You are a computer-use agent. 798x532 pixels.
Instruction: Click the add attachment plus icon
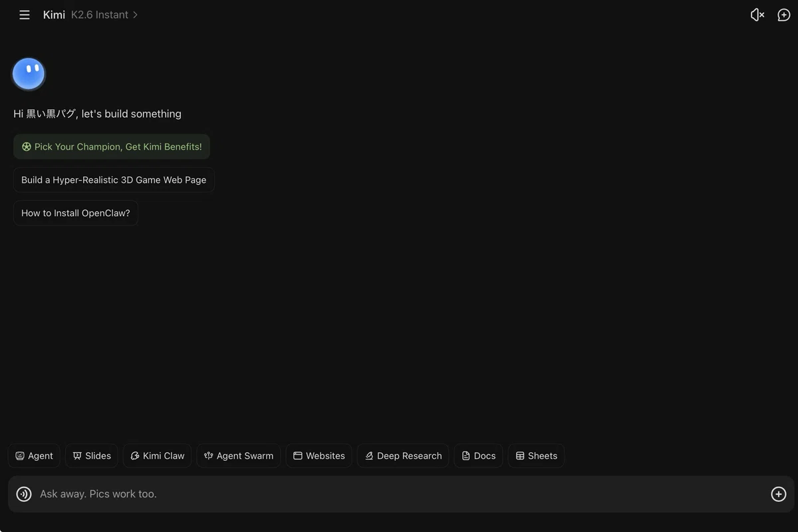779,494
